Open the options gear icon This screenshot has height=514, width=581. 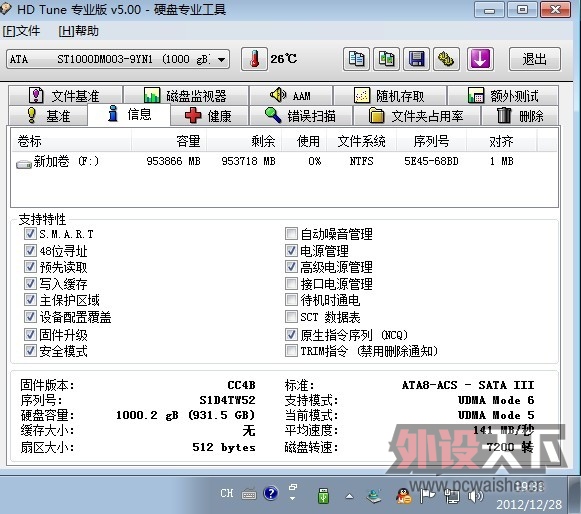pyautogui.click(x=446, y=59)
